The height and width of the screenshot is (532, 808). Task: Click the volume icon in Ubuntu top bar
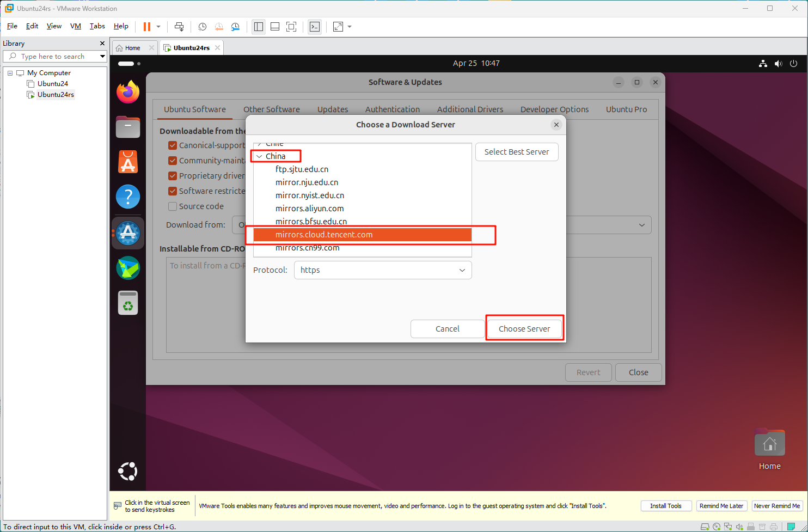coord(778,63)
